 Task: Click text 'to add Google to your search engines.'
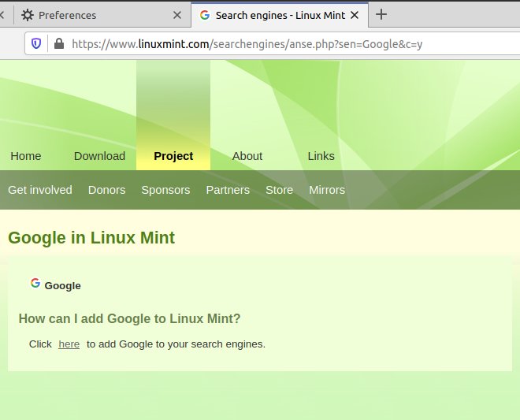click(176, 344)
